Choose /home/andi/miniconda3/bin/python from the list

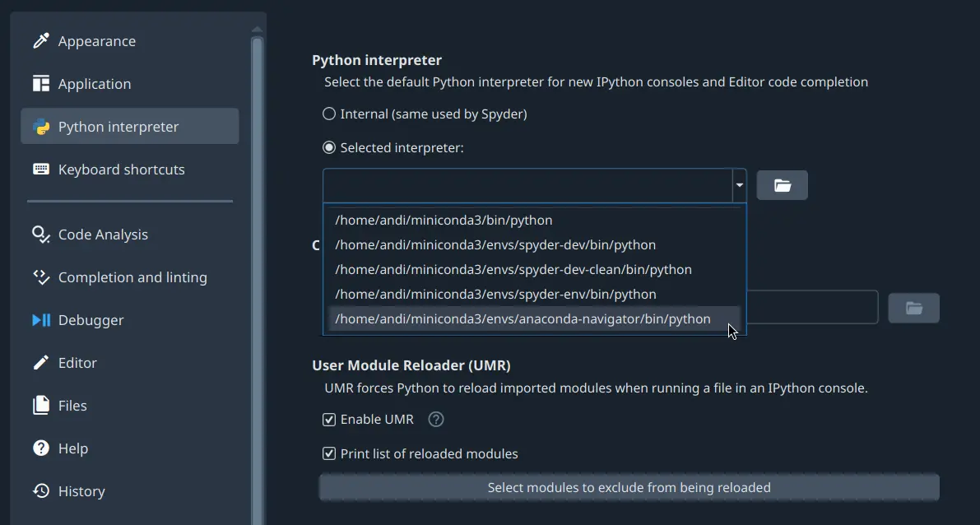coord(534,220)
